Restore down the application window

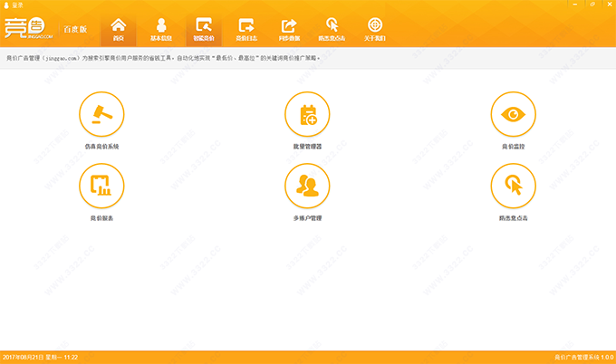[592, 4]
